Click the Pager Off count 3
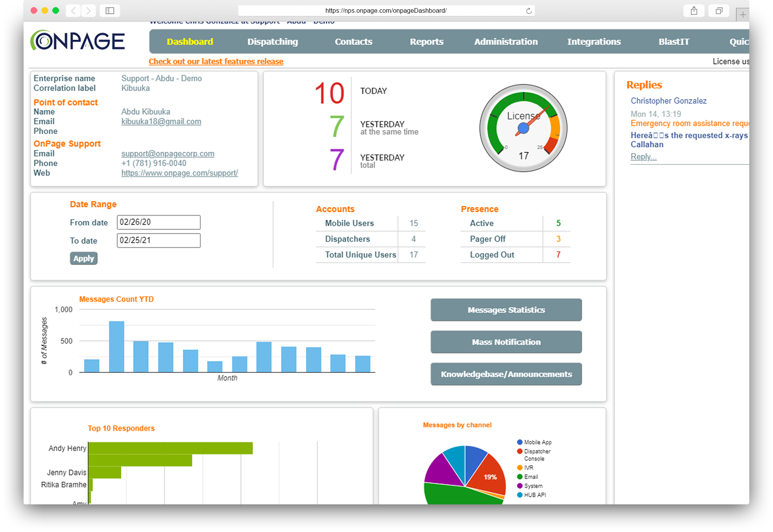Screen dimensions: 773x532 pyautogui.click(x=558, y=239)
